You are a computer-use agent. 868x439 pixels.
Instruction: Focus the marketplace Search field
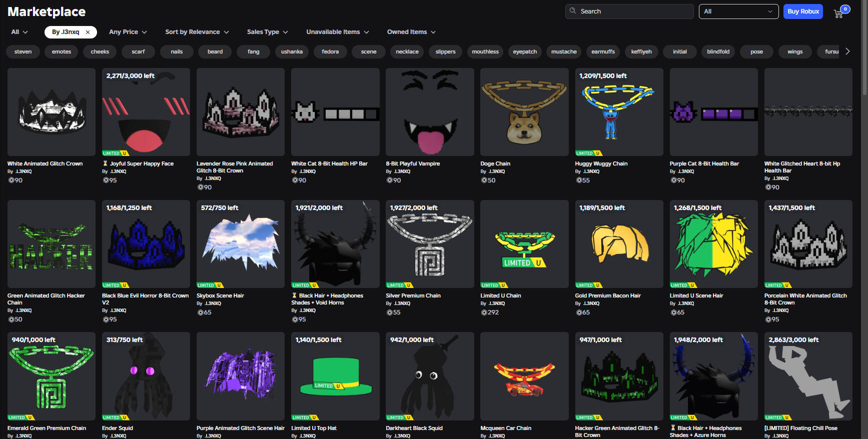click(x=629, y=11)
